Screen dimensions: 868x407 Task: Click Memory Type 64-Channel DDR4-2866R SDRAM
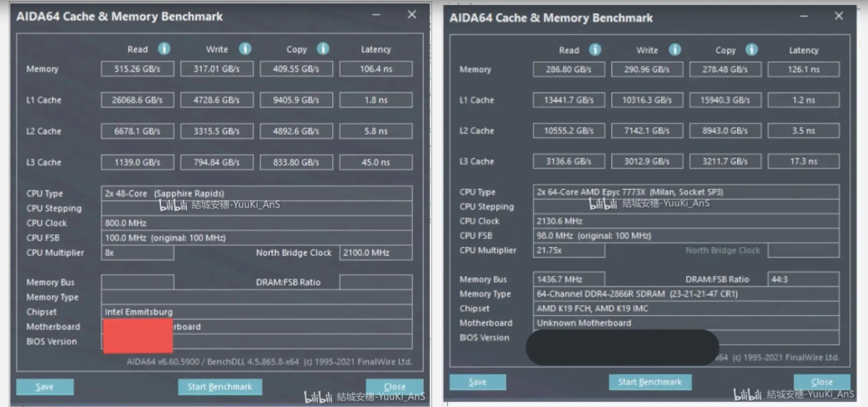pyautogui.click(x=686, y=293)
